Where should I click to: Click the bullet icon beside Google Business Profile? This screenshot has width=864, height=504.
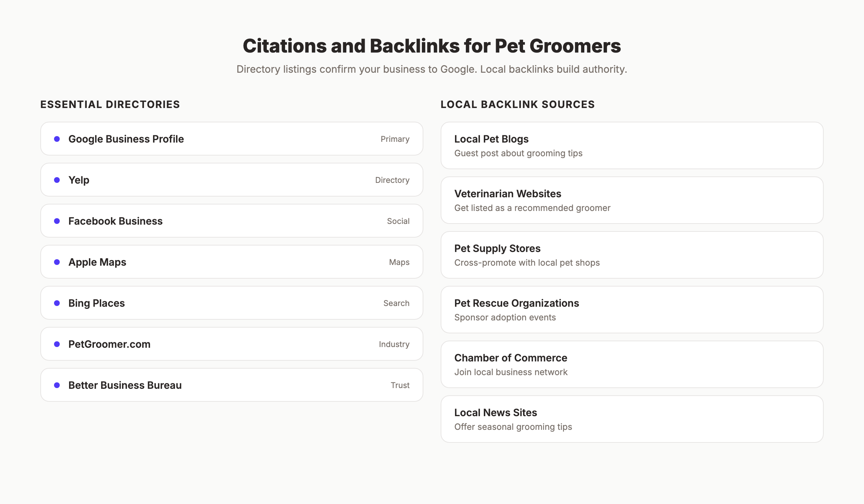tap(57, 139)
